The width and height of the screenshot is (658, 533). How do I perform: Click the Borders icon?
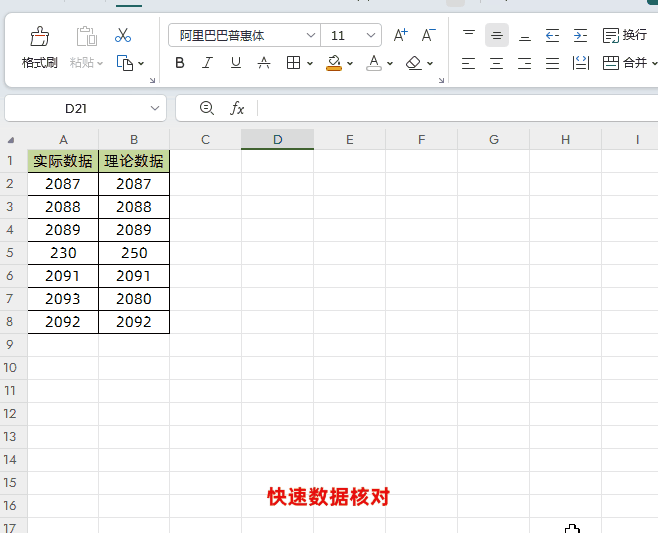tap(293, 63)
